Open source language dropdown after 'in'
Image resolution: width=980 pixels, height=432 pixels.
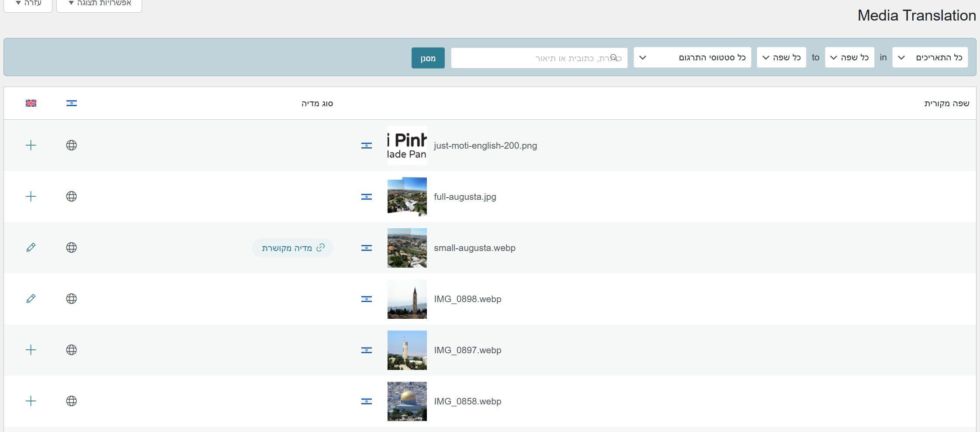[849, 57]
